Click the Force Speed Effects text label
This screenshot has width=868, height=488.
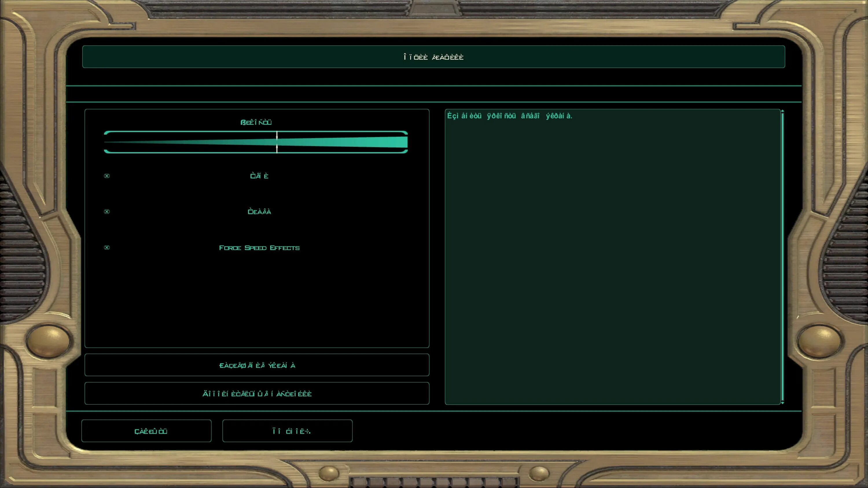(x=259, y=248)
